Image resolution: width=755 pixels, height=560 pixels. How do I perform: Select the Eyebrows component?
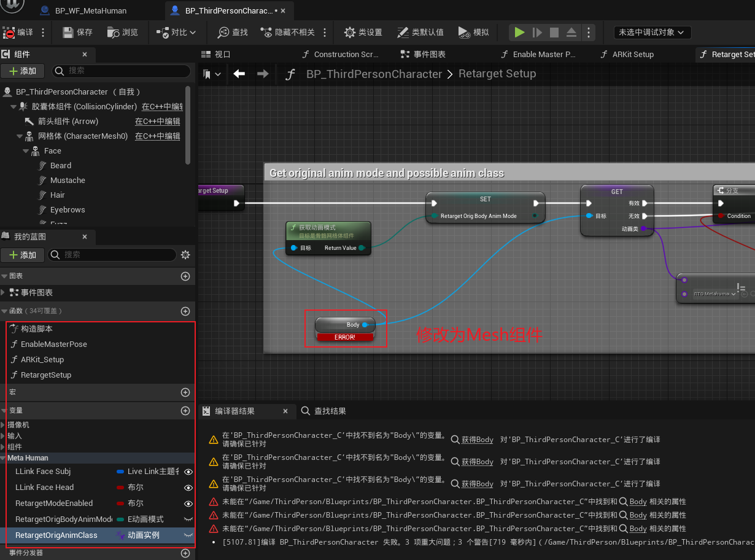tap(68, 209)
